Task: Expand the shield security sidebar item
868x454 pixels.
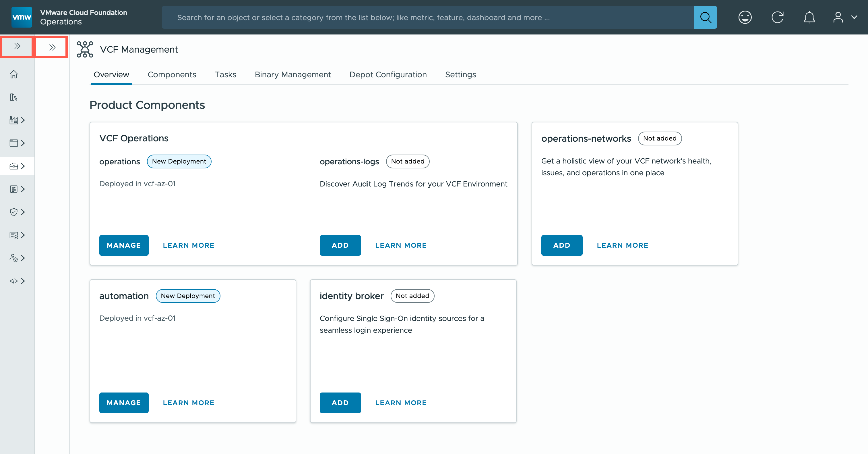Action: [17, 212]
